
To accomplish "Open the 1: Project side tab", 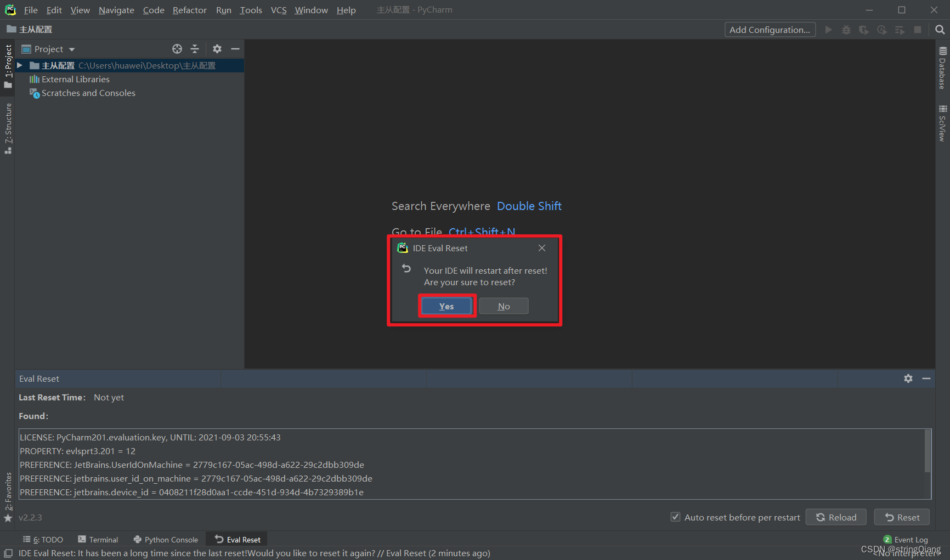I will 8,66.
